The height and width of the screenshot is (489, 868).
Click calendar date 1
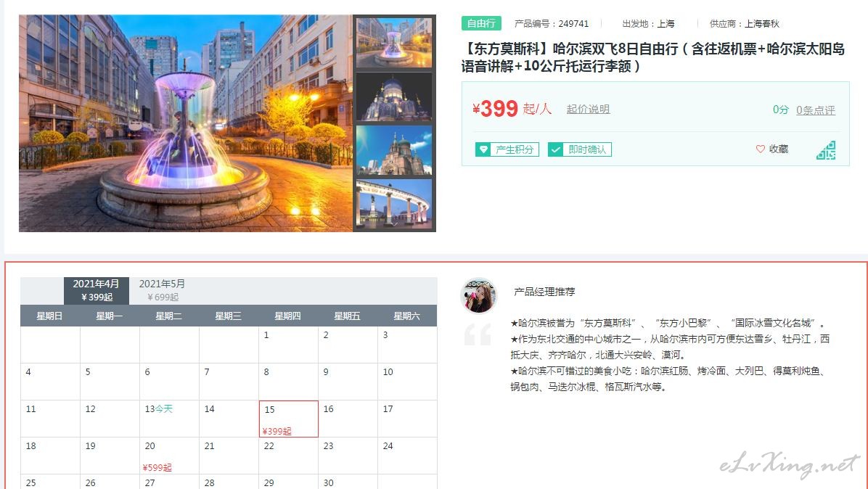point(288,345)
